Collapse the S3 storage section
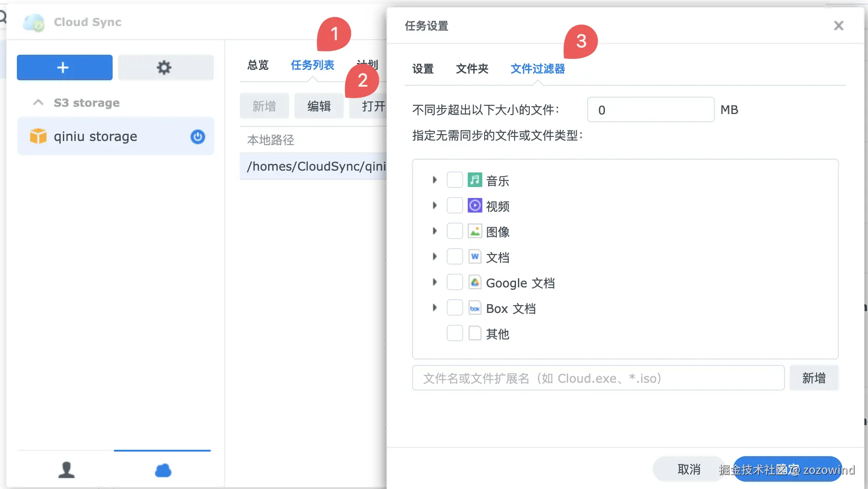The height and width of the screenshot is (489, 868). (38, 102)
